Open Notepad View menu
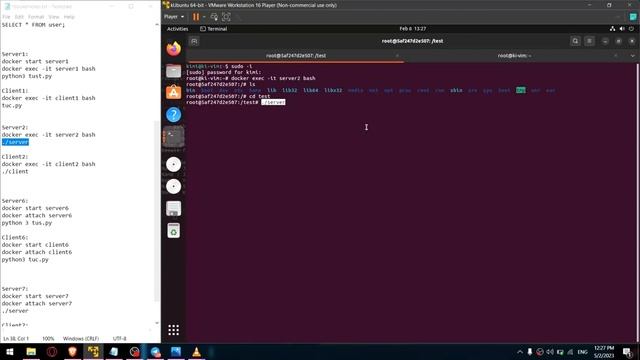Image resolution: width=640 pixels, height=360 pixels. [54, 17]
